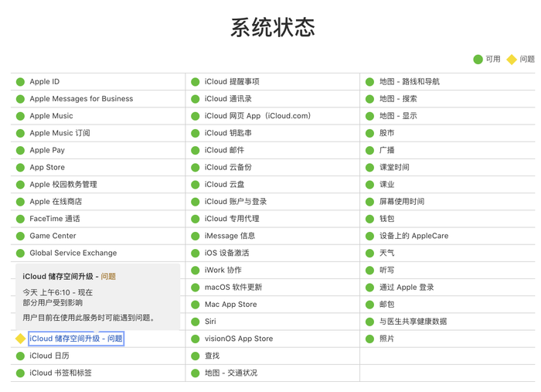
Task: Click the green dot next to Apple Music
Action: (x=20, y=116)
